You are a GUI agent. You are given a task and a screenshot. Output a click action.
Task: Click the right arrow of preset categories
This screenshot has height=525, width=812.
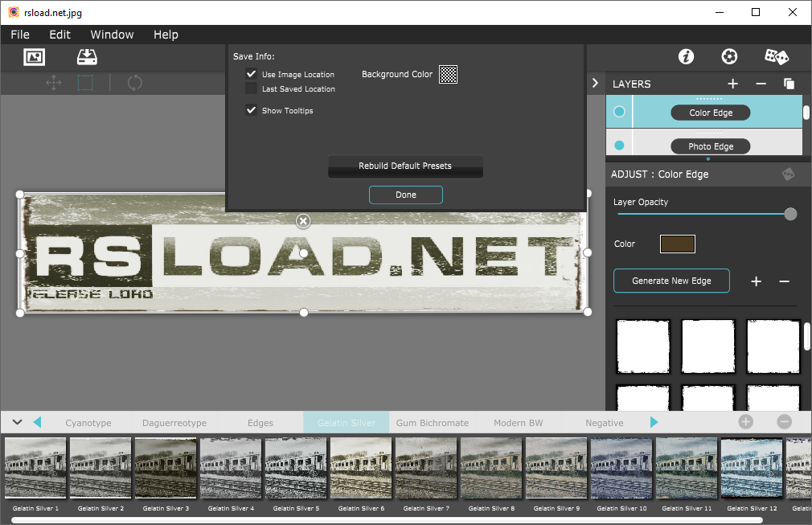pyautogui.click(x=654, y=422)
